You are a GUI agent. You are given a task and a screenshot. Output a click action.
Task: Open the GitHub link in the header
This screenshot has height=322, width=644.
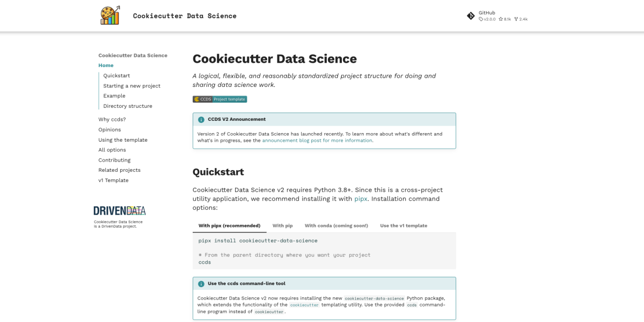(x=486, y=11)
